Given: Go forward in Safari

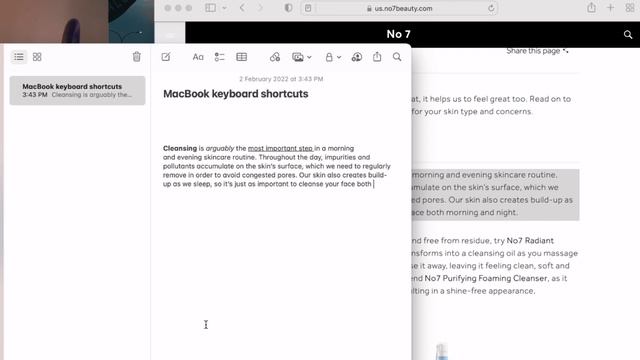Looking at the screenshot, I should (260, 8).
